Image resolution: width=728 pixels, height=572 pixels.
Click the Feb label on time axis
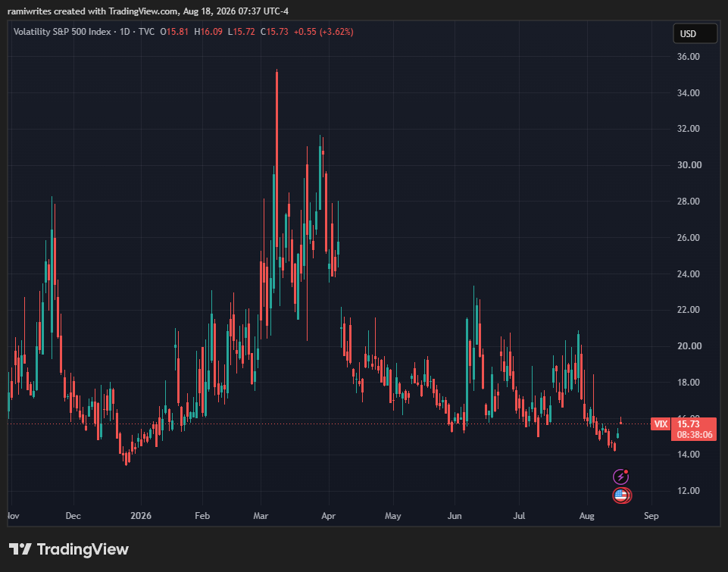202,516
